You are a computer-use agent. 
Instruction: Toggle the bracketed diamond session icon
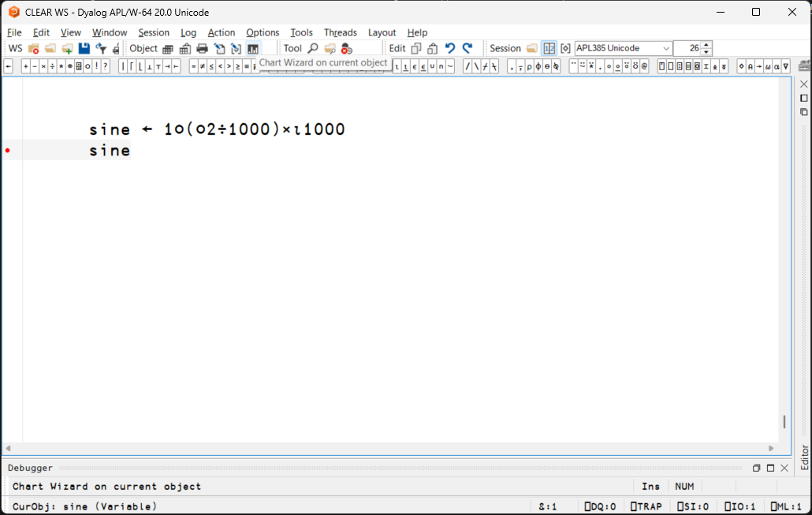[x=565, y=49]
